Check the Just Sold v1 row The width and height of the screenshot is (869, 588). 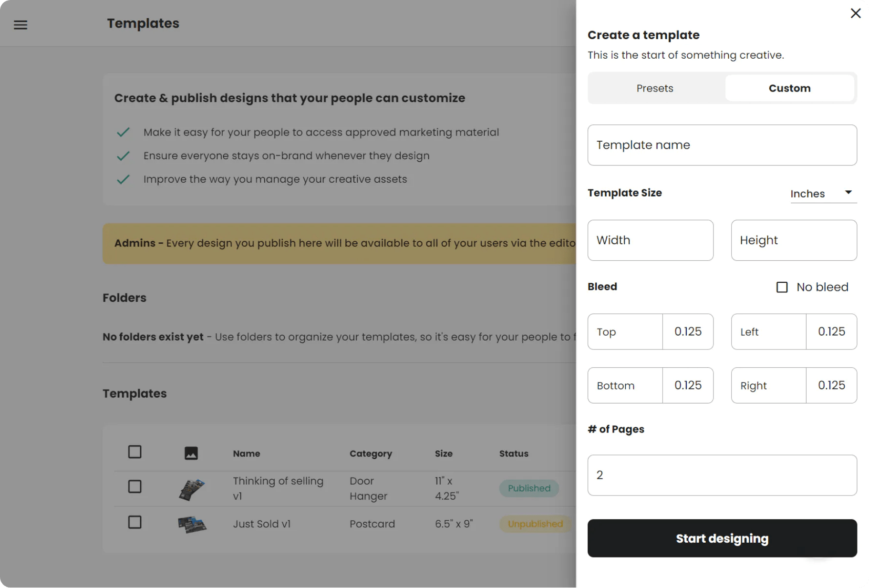135,522
